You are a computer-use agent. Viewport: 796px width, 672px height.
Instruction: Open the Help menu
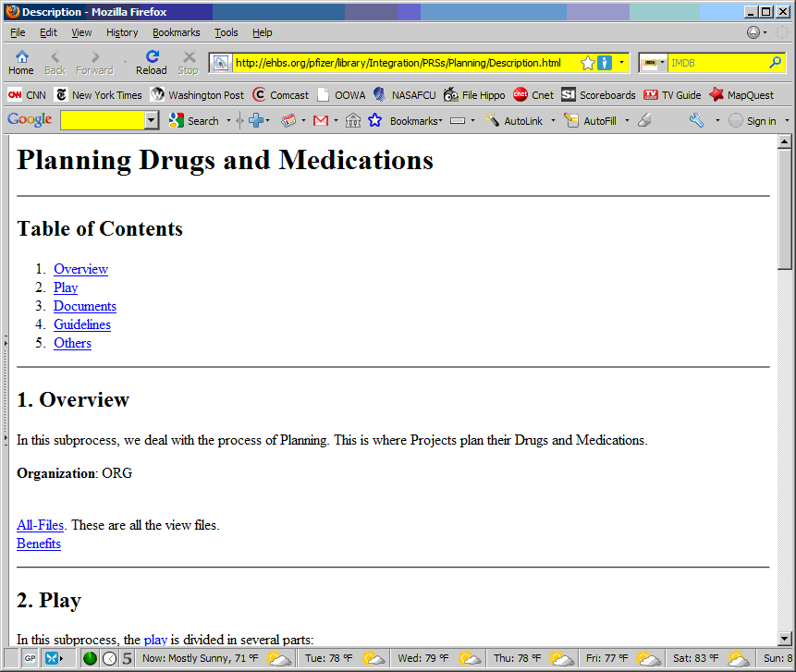click(263, 32)
